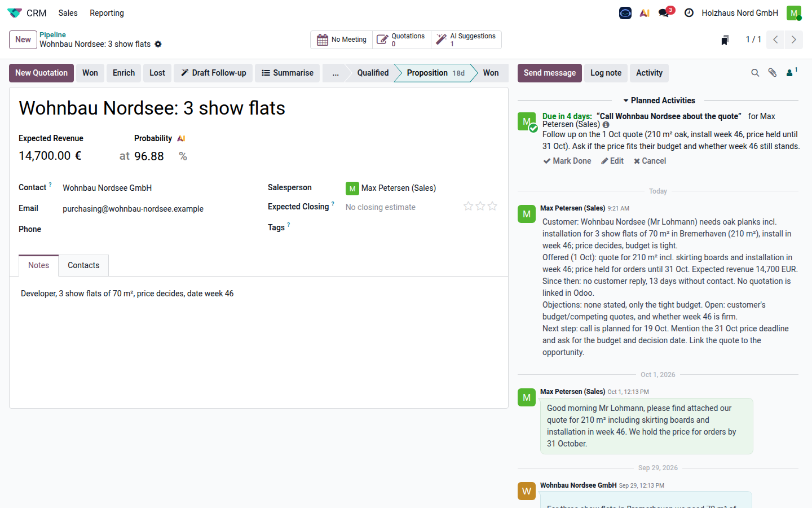812x508 pixels.
Task: Attach files using the paperclip icon
Action: tap(773, 73)
